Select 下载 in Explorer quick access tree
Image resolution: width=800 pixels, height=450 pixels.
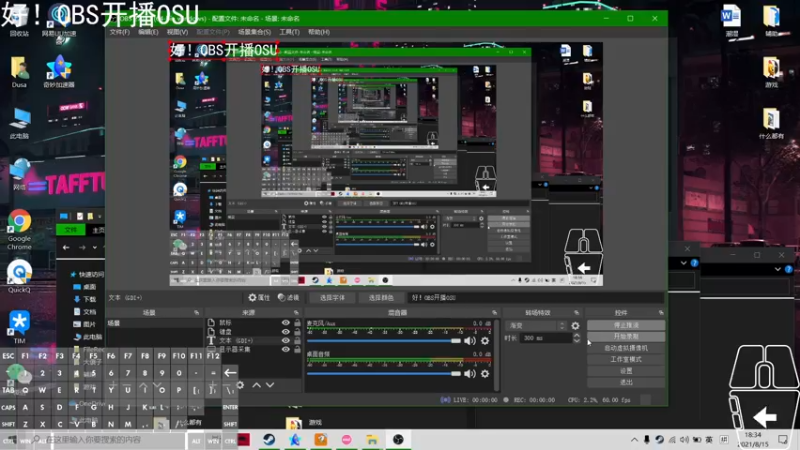tap(85, 299)
